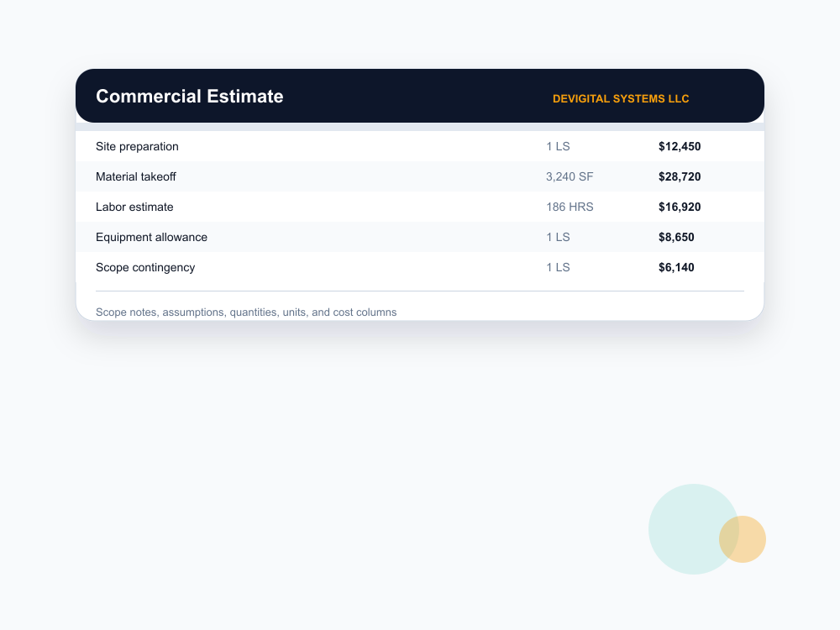The image size is (840, 630).
Task: Select the DEVIGITAL SYSTEMS LLC company name
Action: point(621,98)
